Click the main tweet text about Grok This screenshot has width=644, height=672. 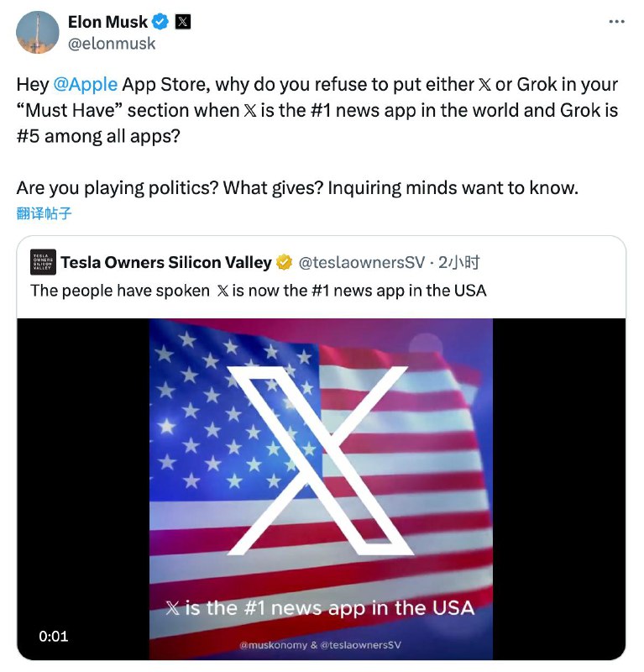pyautogui.click(x=317, y=108)
